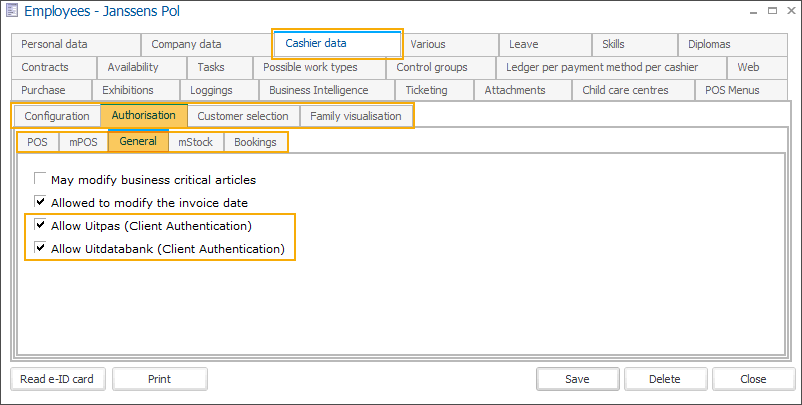Switch to the Bookings authorisation tab
Image resolution: width=802 pixels, height=405 pixels.
tap(255, 142)
